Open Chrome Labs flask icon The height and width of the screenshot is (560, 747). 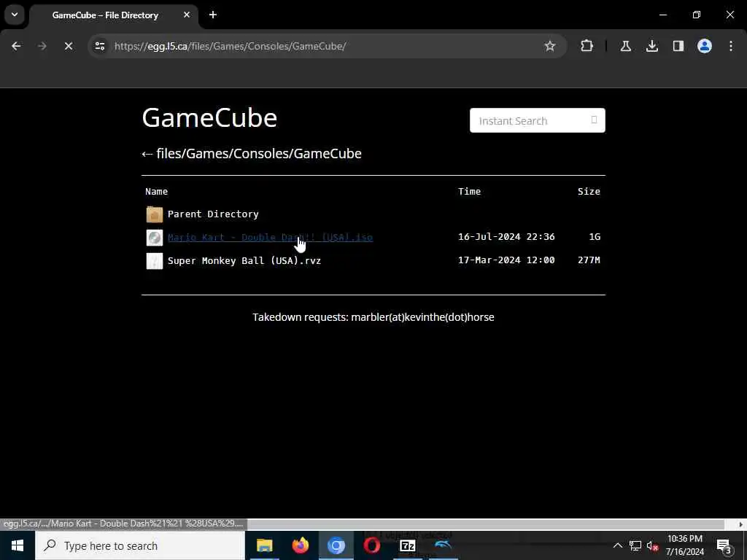[625, 46]
